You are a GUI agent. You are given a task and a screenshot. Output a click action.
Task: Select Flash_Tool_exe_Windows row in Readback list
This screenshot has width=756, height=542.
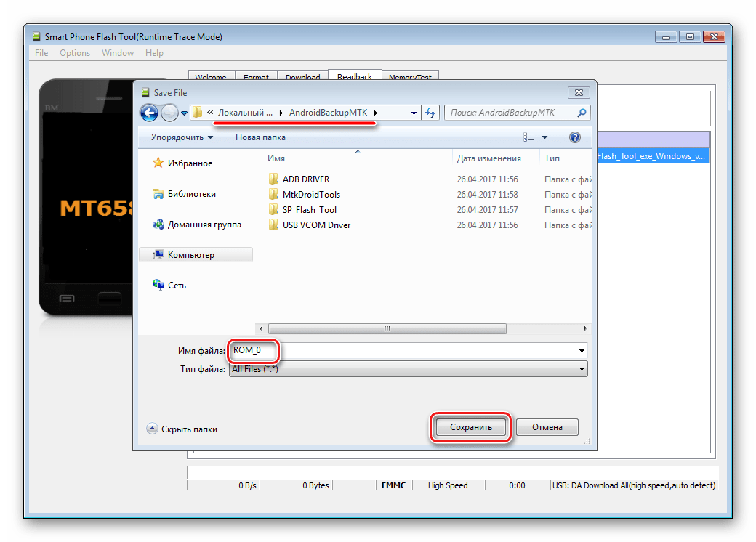(x=654, y=156)
